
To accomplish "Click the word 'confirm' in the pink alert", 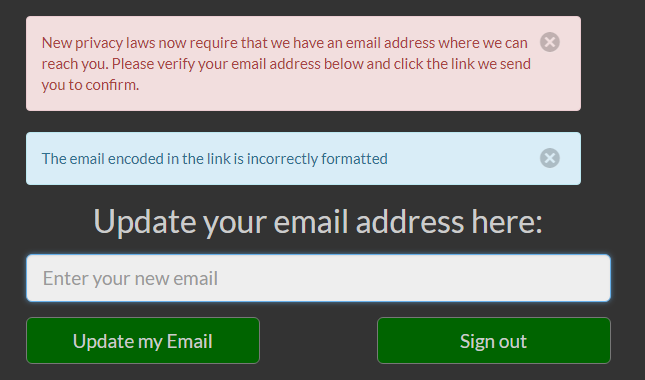I will [111, 85].
